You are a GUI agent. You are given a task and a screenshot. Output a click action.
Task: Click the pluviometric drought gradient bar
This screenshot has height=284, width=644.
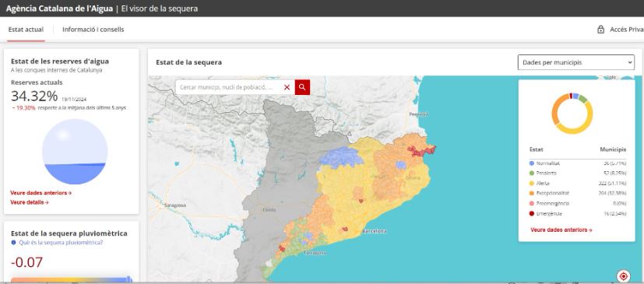click(72, 280)
